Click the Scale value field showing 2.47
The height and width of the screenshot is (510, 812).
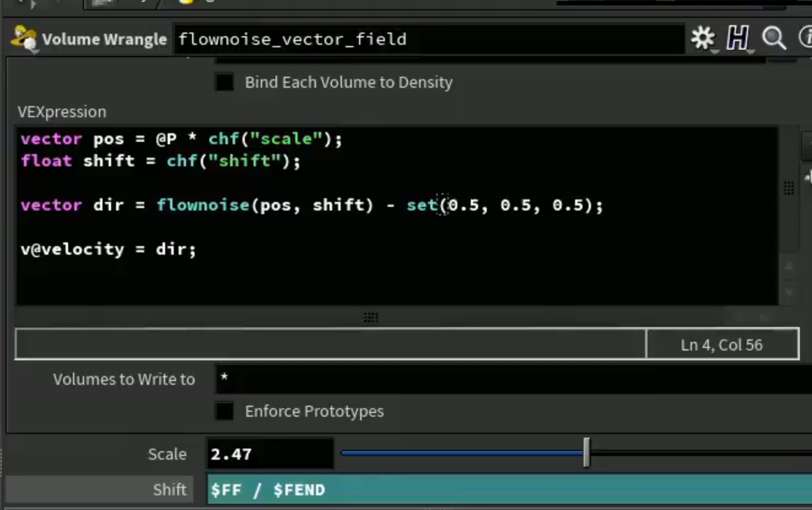coord(270,454)
